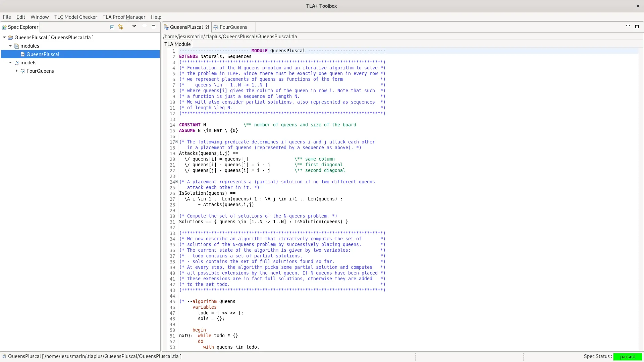Maximize the Spec Explorer panel
The image size is (644, 362).
point(154,26)
